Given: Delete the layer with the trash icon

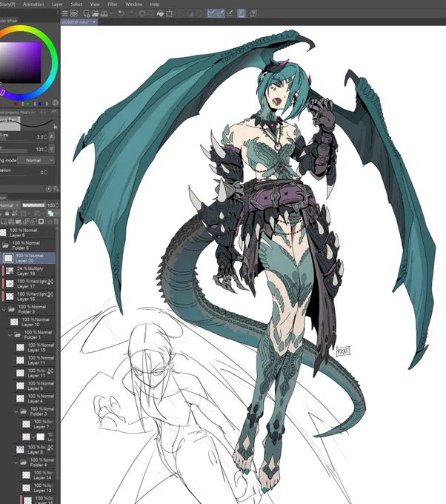Looking at the screenshot, I should (56, 222).
